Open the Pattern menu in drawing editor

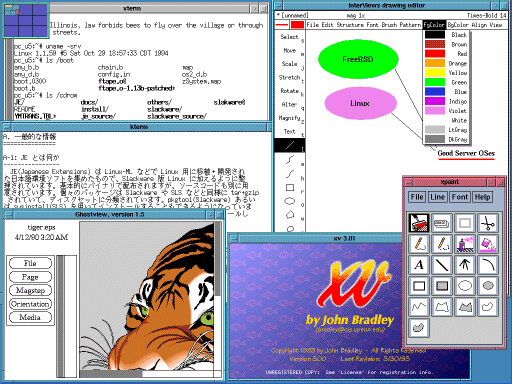click(410, 25)
